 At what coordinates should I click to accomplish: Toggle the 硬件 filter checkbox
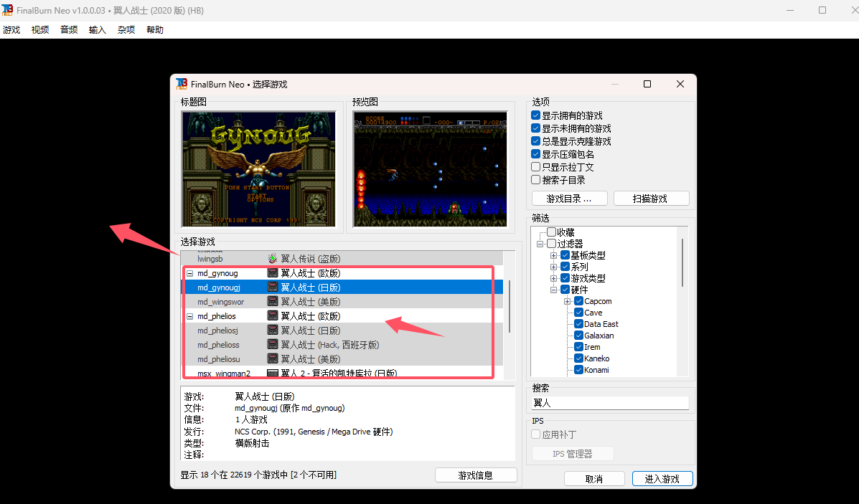(x=565, y=290)
